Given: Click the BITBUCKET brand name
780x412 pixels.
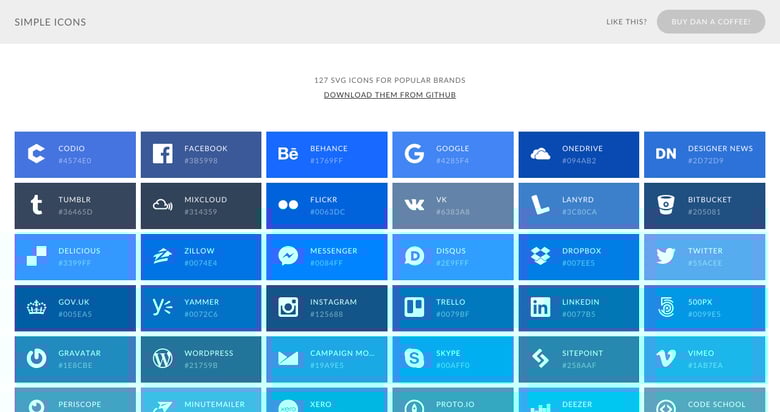Looking at the screenshot, I should pos(710,200).
